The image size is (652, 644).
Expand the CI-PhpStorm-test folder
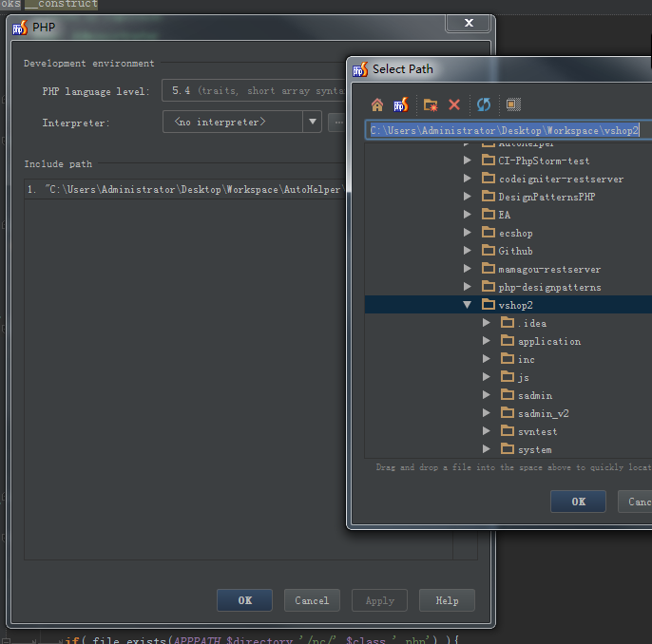468,161
